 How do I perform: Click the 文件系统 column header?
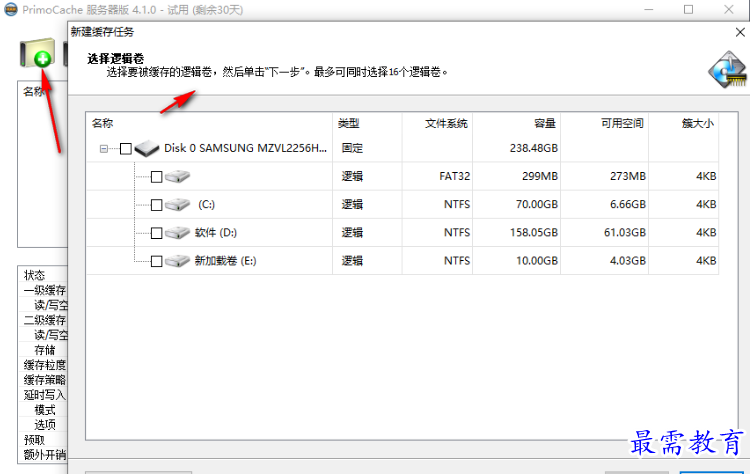coord(437,123)
